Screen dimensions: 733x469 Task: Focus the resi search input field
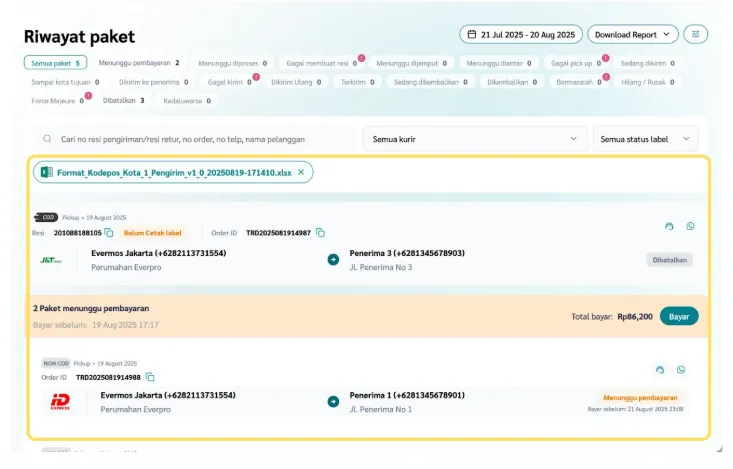click(x=195, y=139)
